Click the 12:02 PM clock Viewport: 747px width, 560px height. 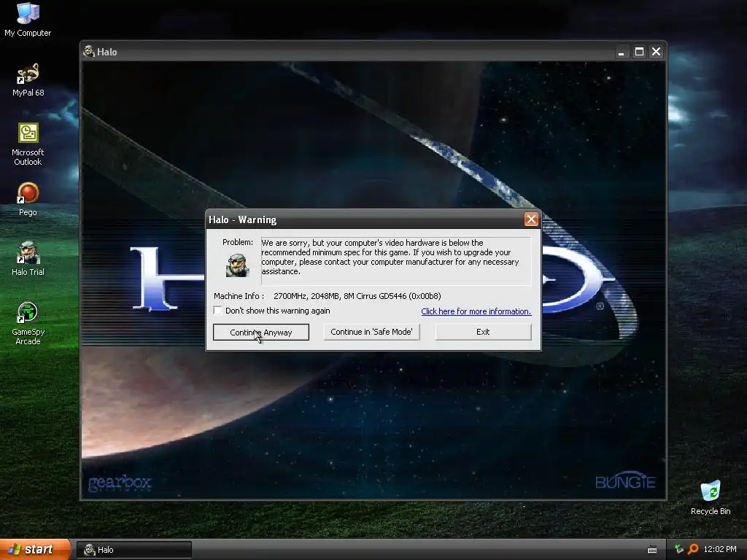[x=720, y=549]
